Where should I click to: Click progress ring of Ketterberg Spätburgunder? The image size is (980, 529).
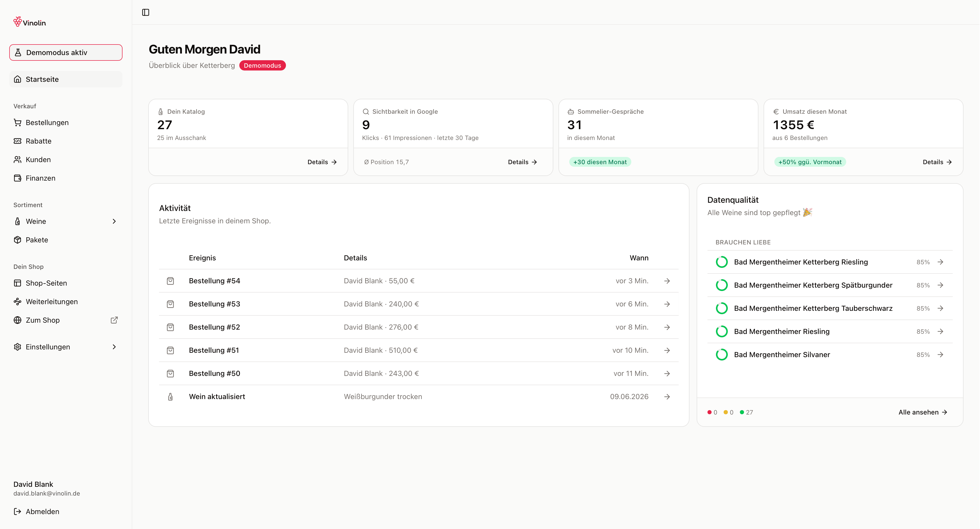click(722, 285)
